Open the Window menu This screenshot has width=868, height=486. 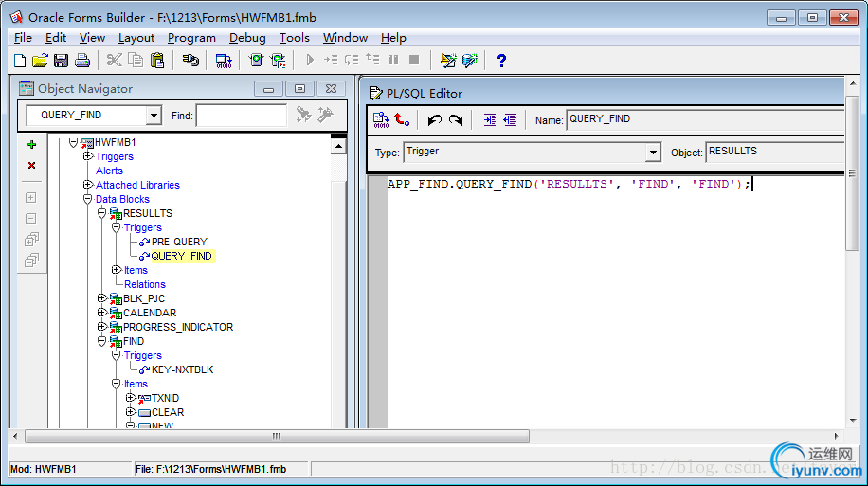coord(345,38)
